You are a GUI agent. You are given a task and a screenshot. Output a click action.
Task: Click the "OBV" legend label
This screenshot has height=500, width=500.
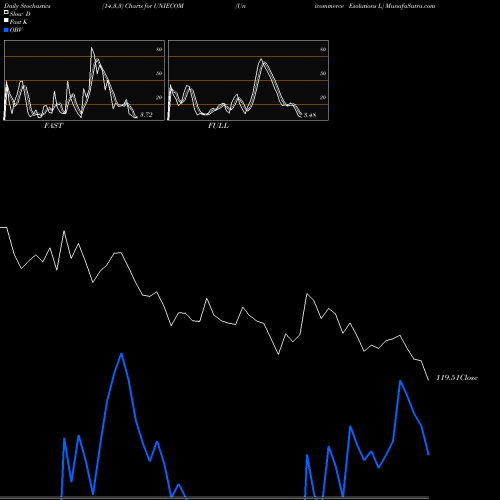(x=16, y=30)
